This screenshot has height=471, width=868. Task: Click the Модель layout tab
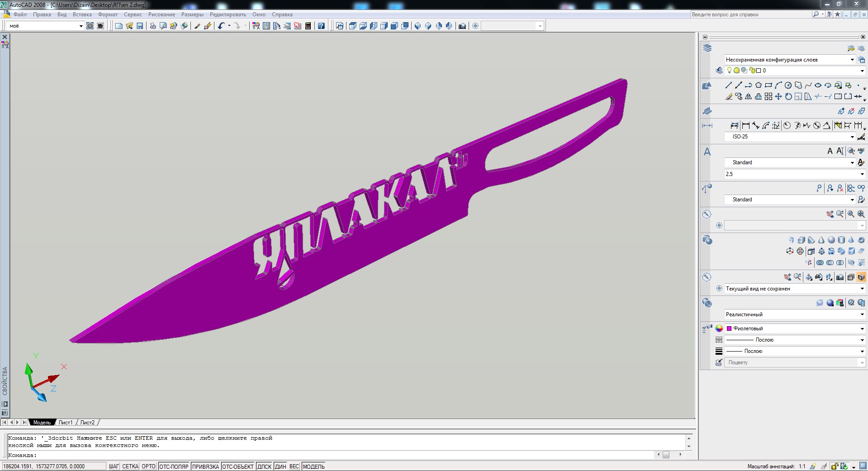pos(42,423)
